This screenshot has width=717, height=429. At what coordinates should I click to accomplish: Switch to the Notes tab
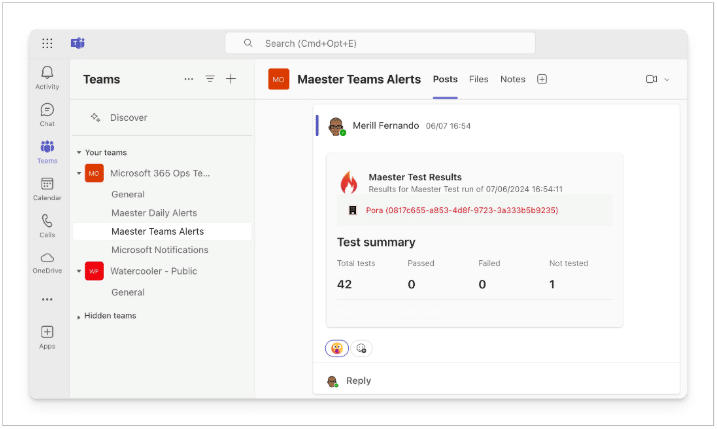coord(512,79)
